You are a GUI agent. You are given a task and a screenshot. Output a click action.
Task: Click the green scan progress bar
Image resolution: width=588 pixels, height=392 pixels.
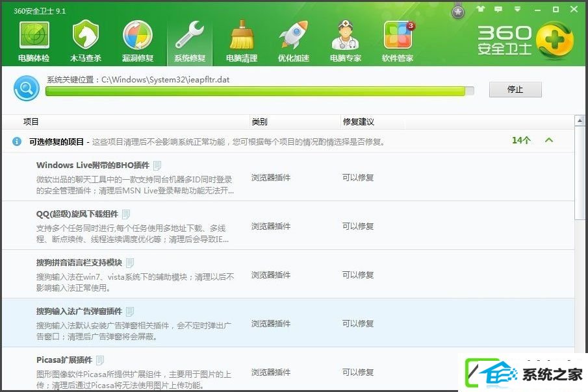click(x=259, y=91)
